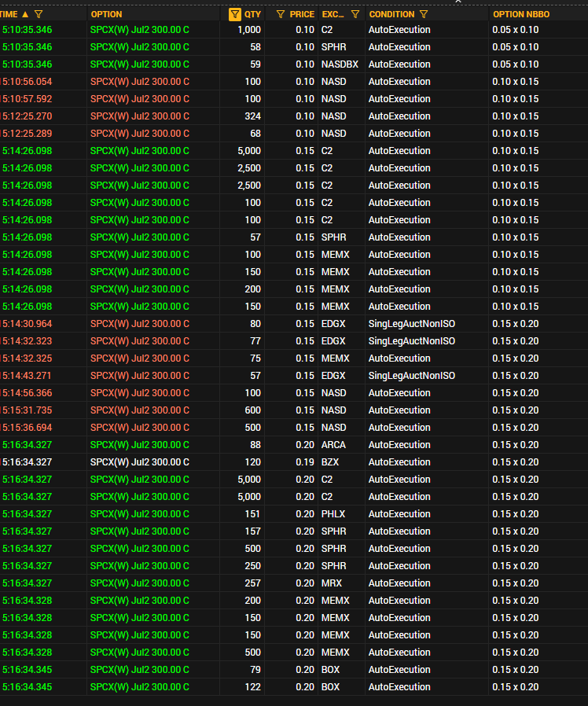The height and width of the screenshot is (706, 588).
Task: Select the 1,000 quantity cell
Action: pos(249,30)
